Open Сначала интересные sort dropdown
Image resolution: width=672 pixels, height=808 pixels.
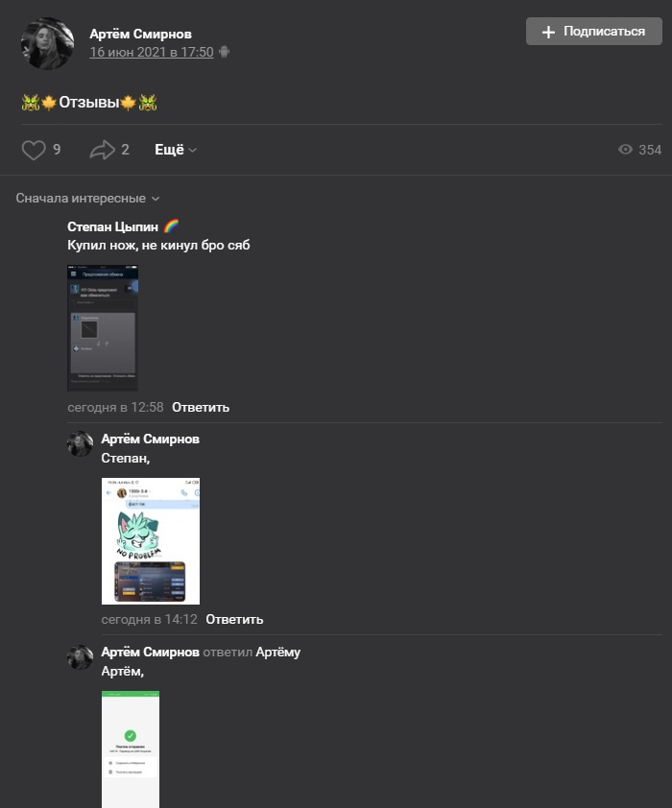pyautogui.click(x=87, y=199)
